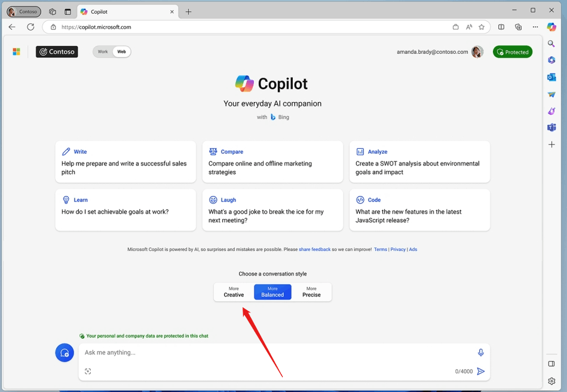
Task: Open Edge Settings and more ellipsis
Action: click(x=535, y=27)
